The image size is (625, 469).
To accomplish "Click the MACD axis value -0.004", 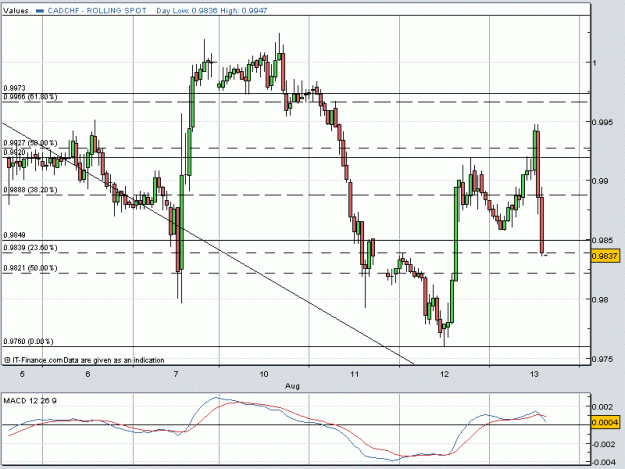I will (x=603, y=462).
